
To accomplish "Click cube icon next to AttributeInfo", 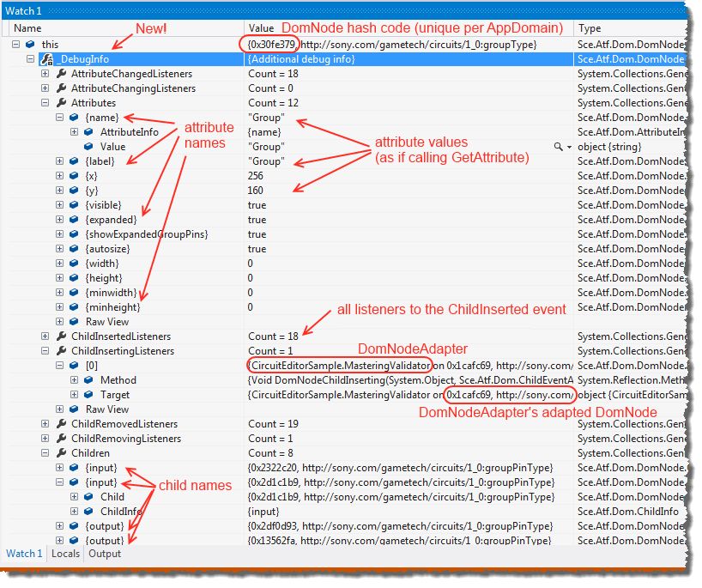I will tap(88, 131).
